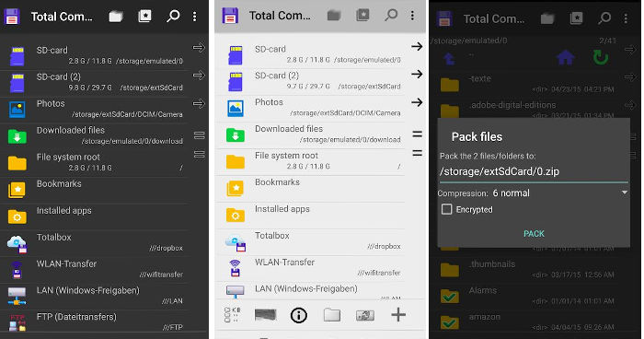
Task: Click the folder icon in the dark panel header
Action: [116, 17]
